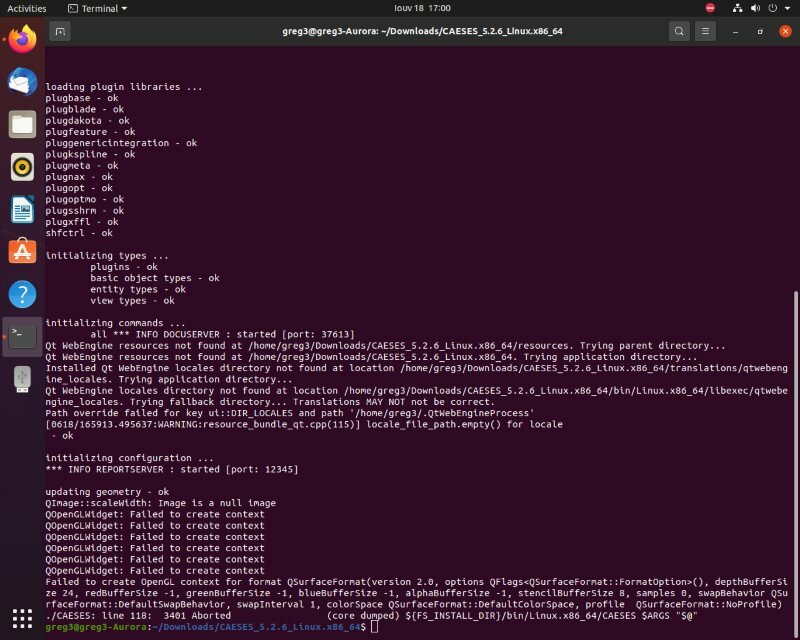Click the red do-not-disturb tray indicator

pos(710,8)
